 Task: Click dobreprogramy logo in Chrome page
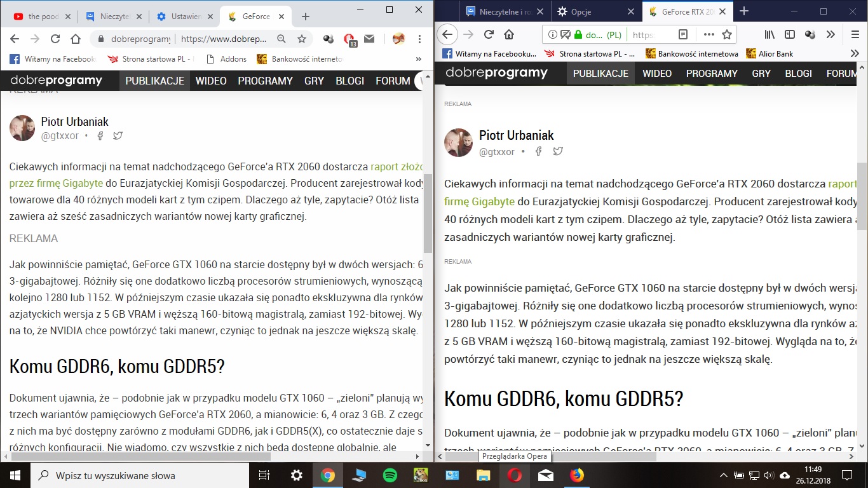pyautogui.click(x=57, y=81)
